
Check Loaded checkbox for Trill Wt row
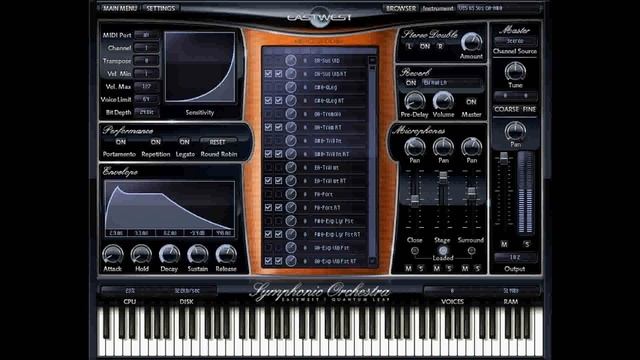(x=278, y=167)
